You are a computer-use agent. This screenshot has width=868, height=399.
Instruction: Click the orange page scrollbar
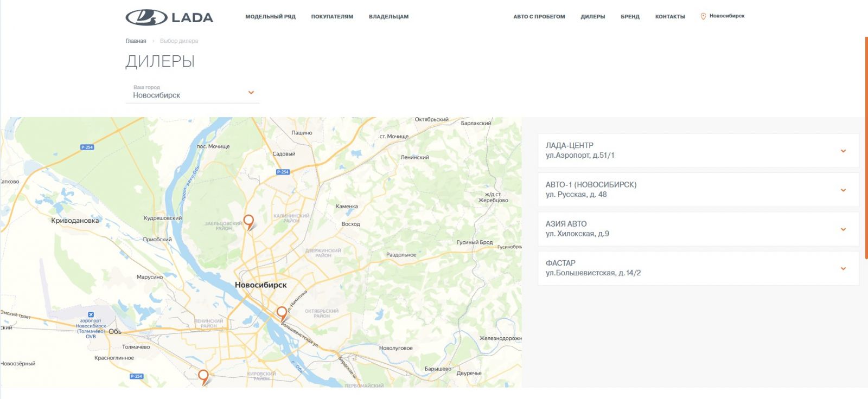click(x=866, y=163)
